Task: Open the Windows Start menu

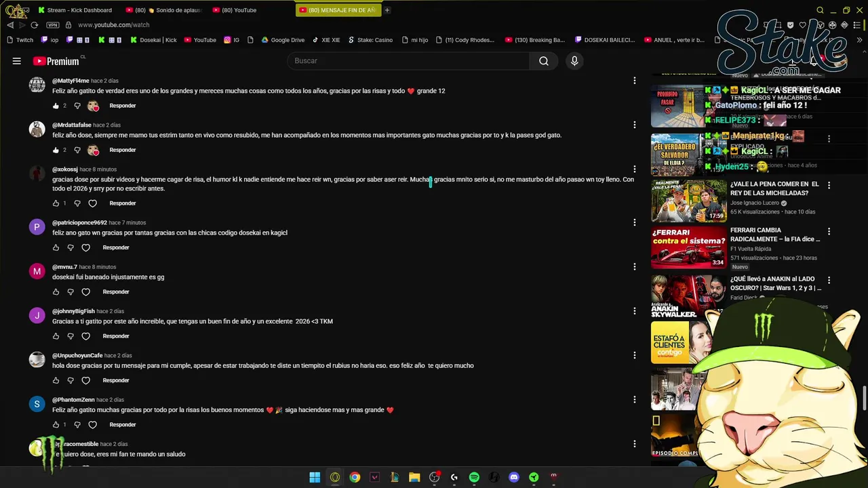Action: coord(315,477)
